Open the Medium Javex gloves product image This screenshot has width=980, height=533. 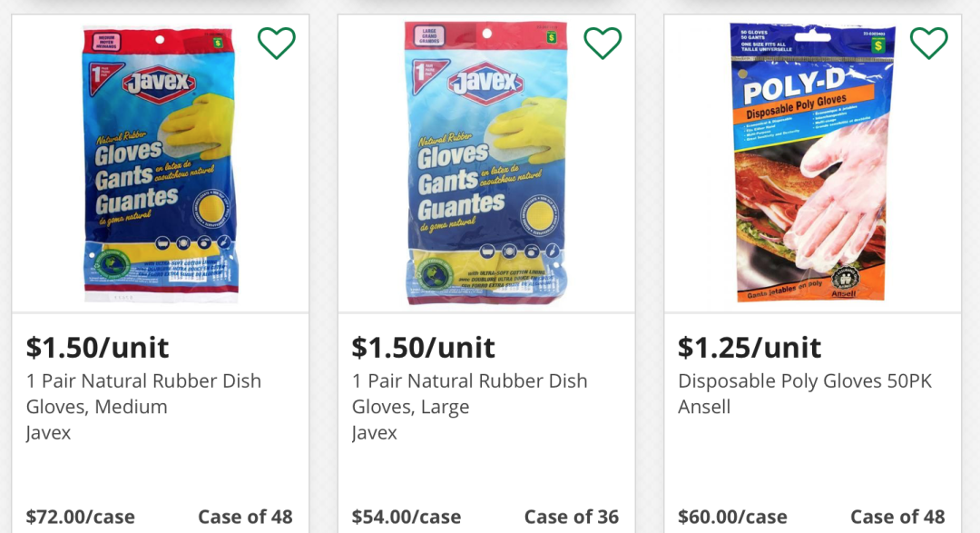(160, 163)
